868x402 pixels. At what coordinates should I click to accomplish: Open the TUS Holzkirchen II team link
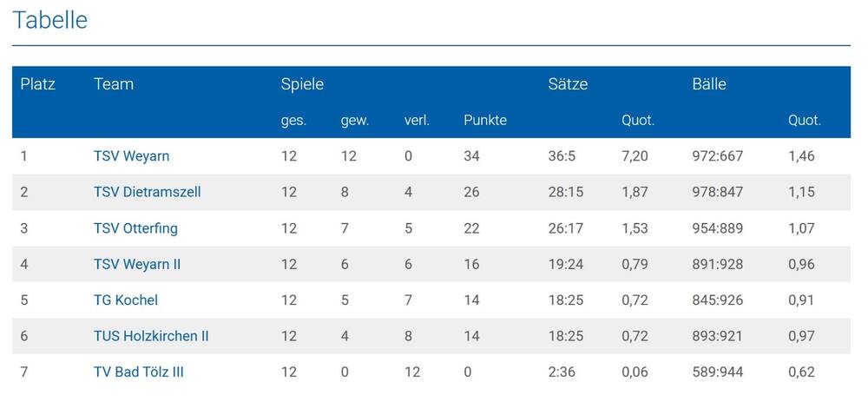tap(151, 336)
